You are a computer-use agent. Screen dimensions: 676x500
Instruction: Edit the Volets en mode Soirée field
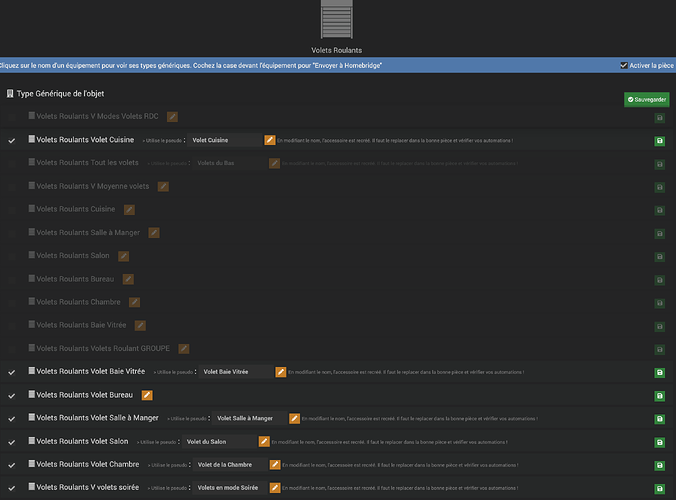(230, 488)
